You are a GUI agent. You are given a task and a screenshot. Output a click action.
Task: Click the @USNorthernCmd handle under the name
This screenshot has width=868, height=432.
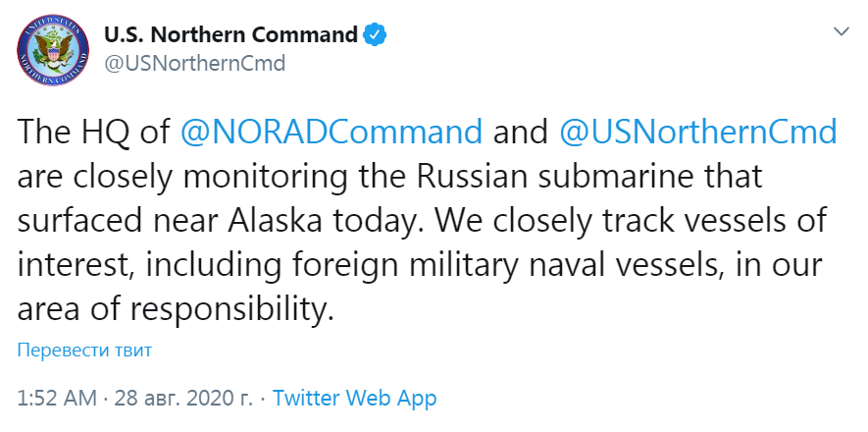tap(194, 64)
